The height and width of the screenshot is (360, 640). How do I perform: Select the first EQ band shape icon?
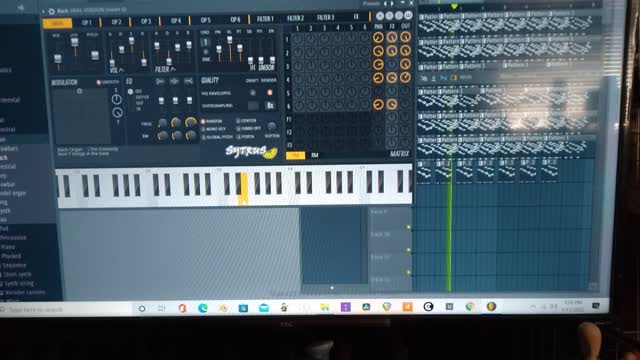point(160,82)
